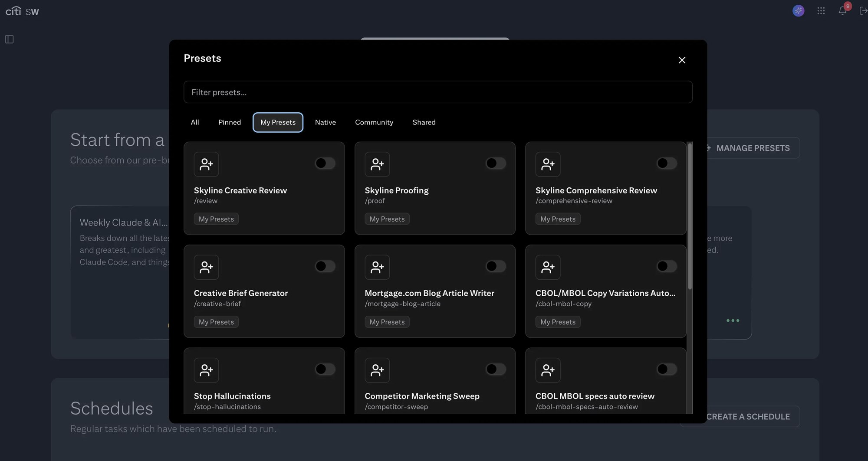
Task: Click the Citi SW logo
Action: point(22,11)
